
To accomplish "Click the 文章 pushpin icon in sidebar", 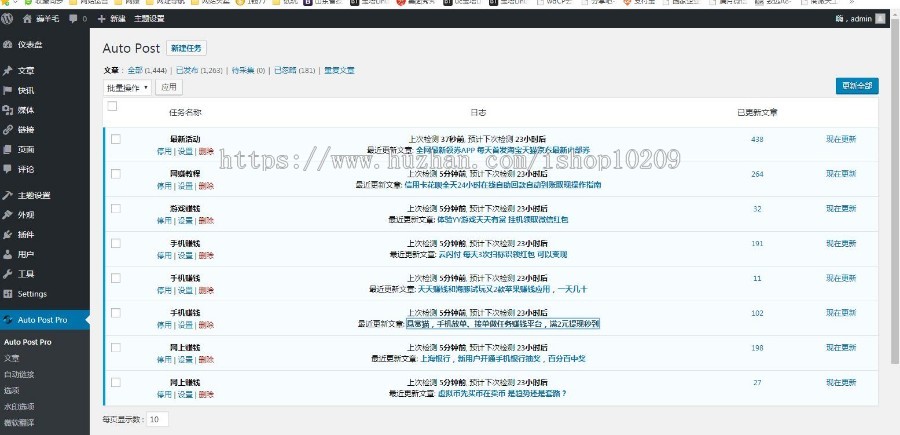I will (x=8, y=70).
